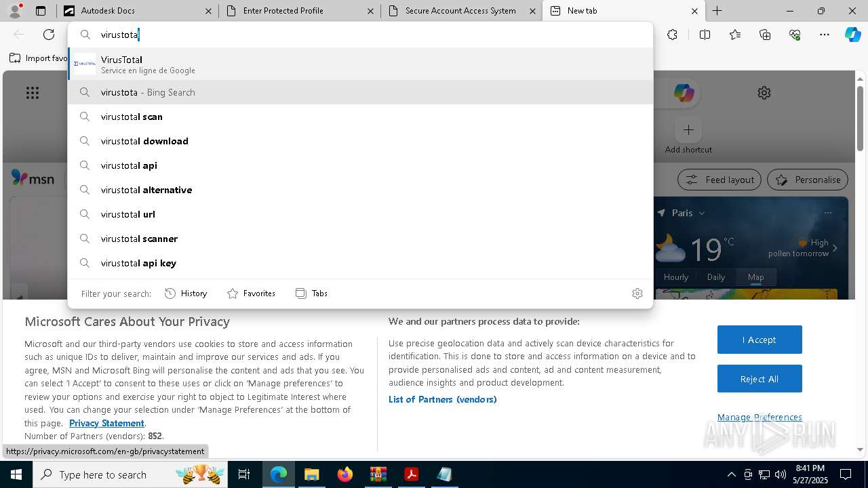The width and height of the screenshot is (868, 488).
Task: Open notification center icon
Action: (846, 474)
